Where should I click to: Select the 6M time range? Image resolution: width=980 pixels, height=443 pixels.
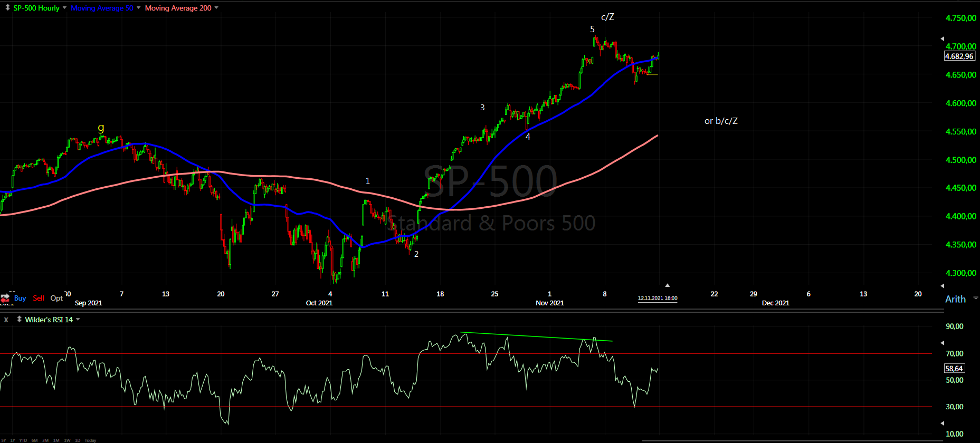pos(34,440)
